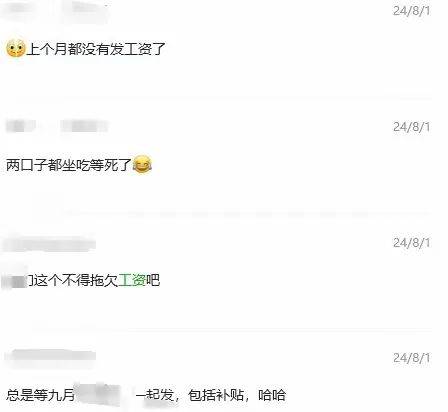This screenshot has height=412, width=448.
Task: Open the green 工资 keyword link
Action: point(132,280)
